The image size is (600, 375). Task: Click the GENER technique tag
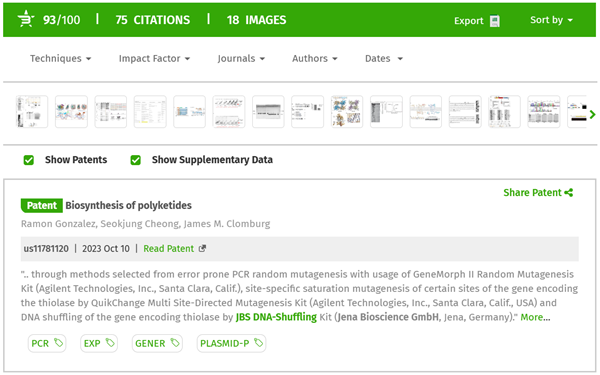click(157, 343)
